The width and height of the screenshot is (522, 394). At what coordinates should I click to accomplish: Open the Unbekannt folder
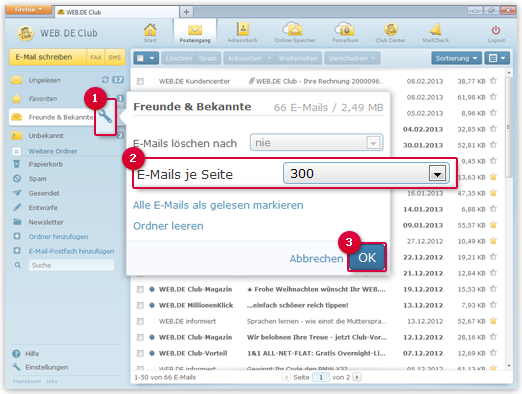pos(46,136)
